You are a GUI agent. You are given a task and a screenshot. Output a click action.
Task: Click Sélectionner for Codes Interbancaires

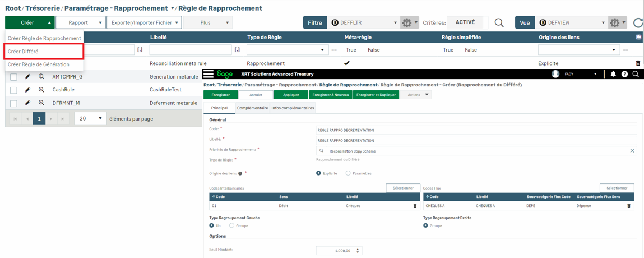[x=402, y=188]
